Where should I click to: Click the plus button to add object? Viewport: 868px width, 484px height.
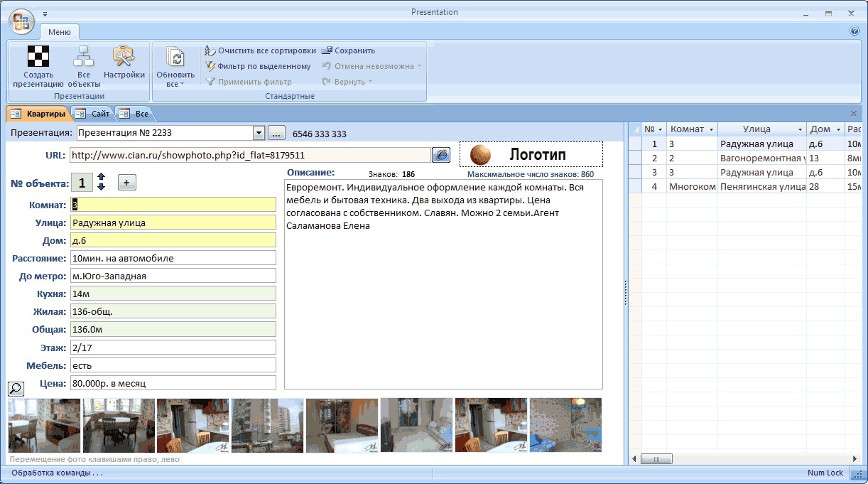pyautogui.click(x=126, y=183)
